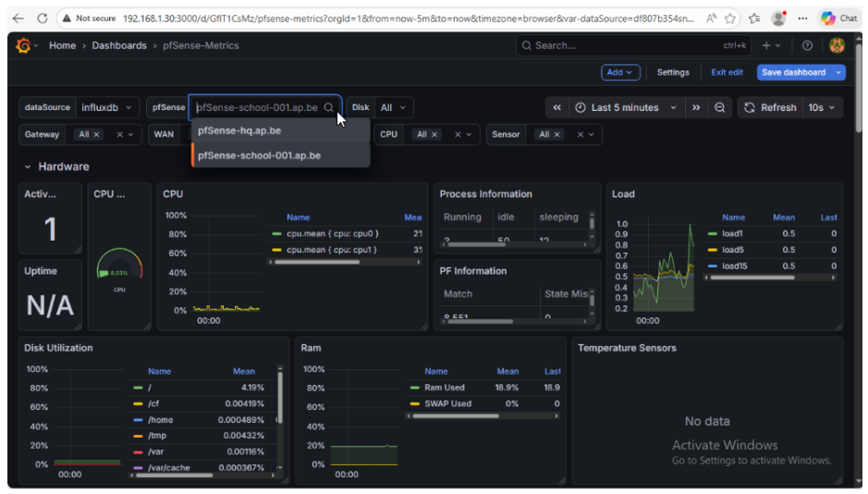868x494 pixels.
Task: Click the Disk Utilization legend vertical scrollbar
Action: [x=280, y=398]
